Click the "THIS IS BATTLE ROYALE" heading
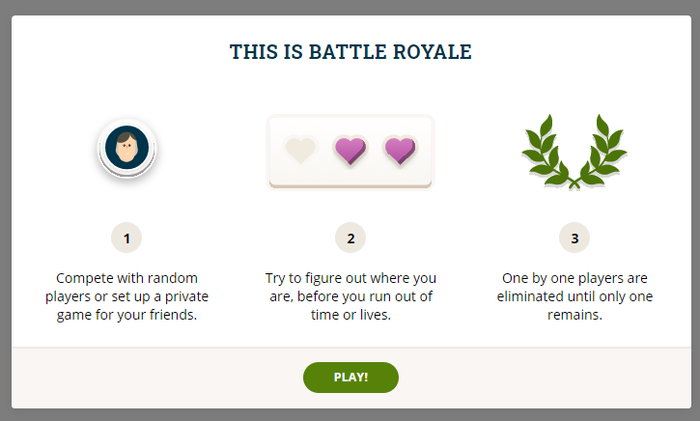The height and width of the screenshot is (421, 700). (x=350, y=51)
